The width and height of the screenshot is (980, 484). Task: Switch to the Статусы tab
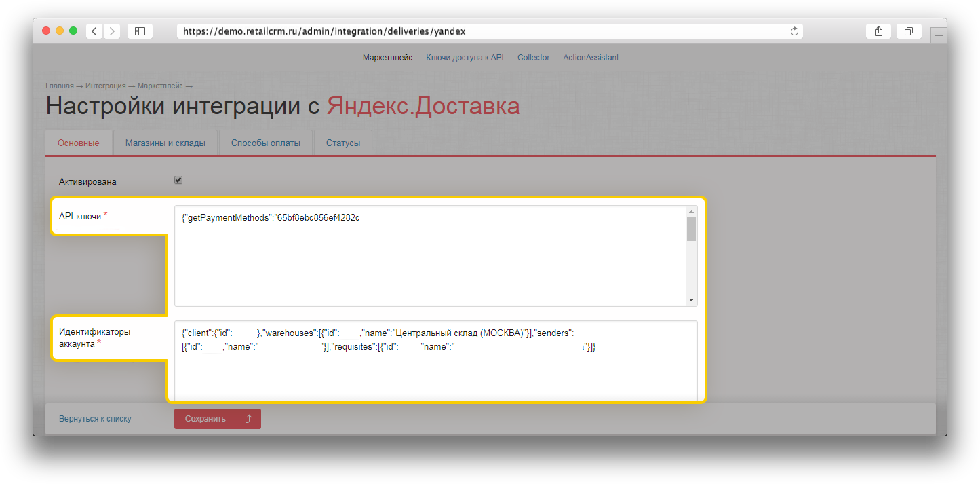(343, 143)
